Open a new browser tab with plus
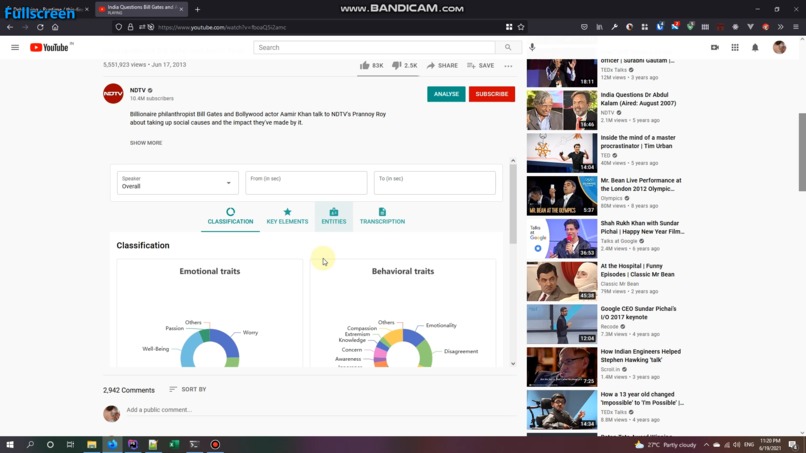The width and height of the screenshot is (806, 453). [197, 9]
